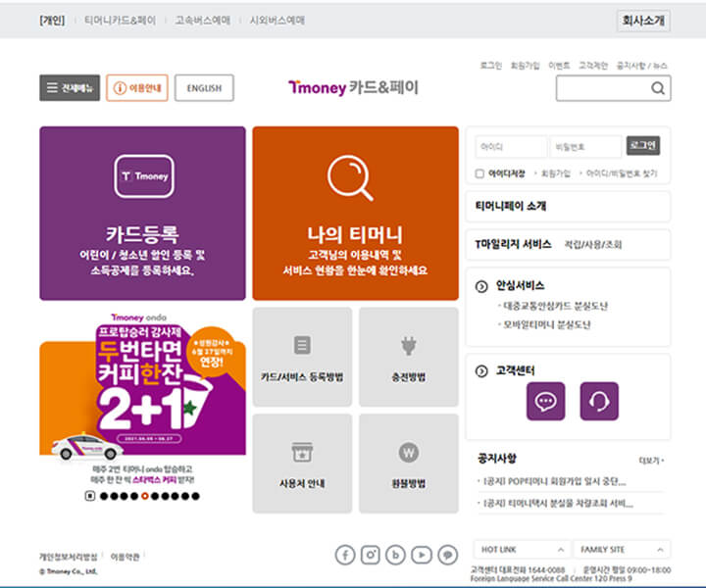Viewport: 706px width, 588px height.
Task: Click the won coin icon for 환불방법
Action: pos(408,452)
